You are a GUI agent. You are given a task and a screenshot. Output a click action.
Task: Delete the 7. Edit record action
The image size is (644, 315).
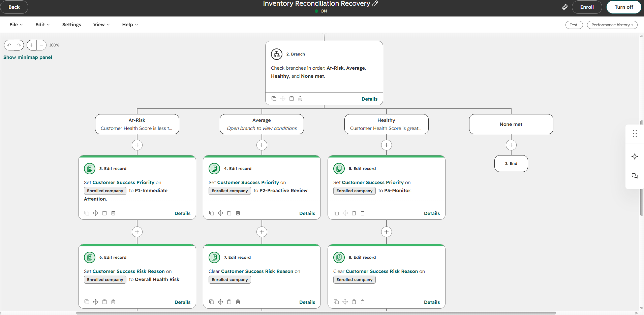coord(238,302)
